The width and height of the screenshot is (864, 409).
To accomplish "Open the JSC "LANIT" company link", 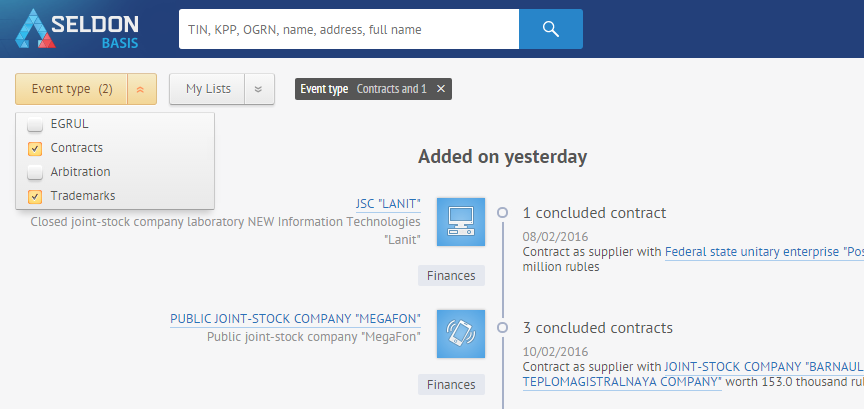I will (x=388, y=204).
